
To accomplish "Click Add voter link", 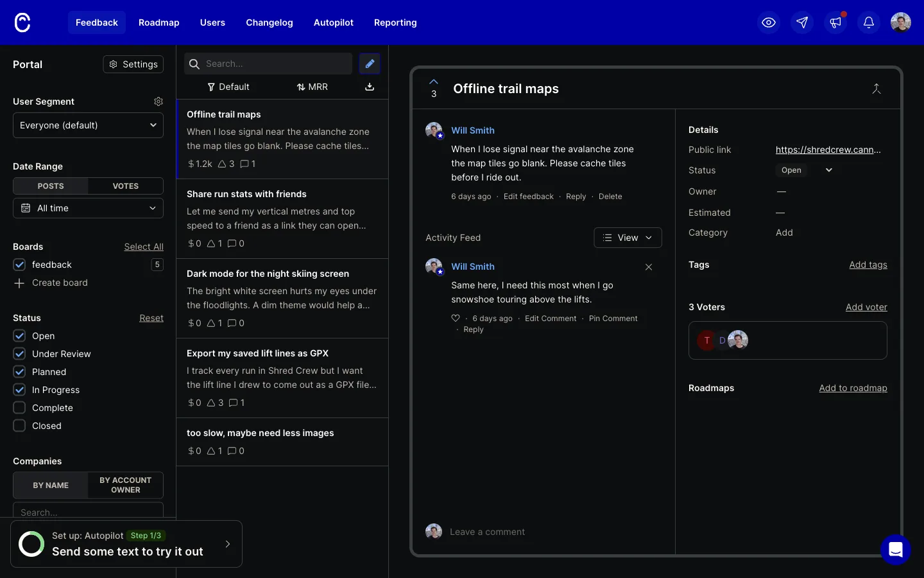I will click(866, 307).
